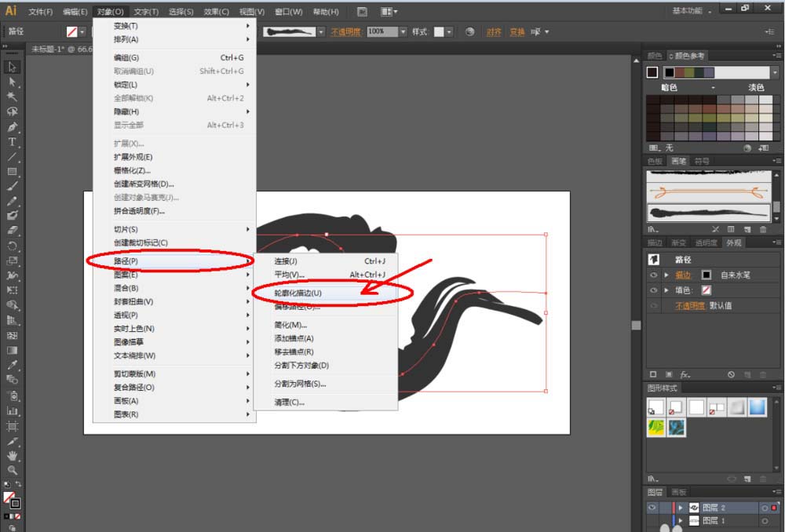Toggle visibility eye of 描边 appearance row
This screenshot has height=532, width=785.
coord(653,275)
